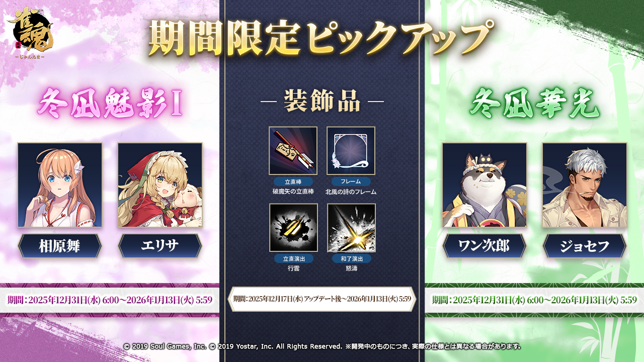Click the 装飾品 period banner
The height and width of the screenshot is (362, 644).
click(322, 299)
